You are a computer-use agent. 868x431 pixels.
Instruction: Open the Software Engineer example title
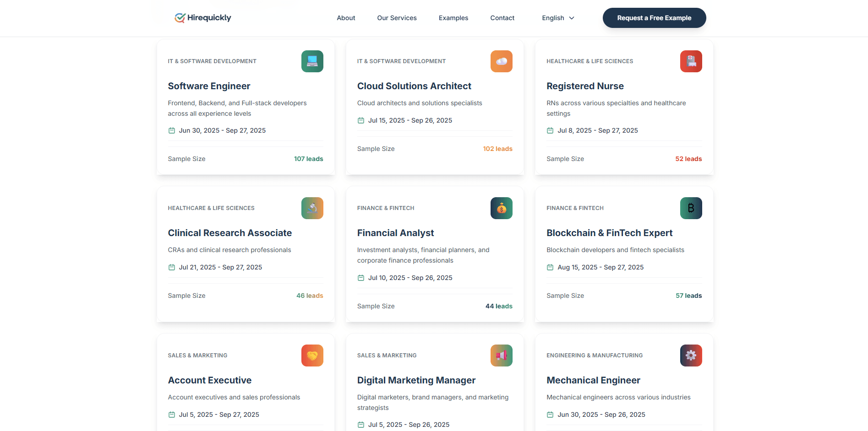(209, 86)
